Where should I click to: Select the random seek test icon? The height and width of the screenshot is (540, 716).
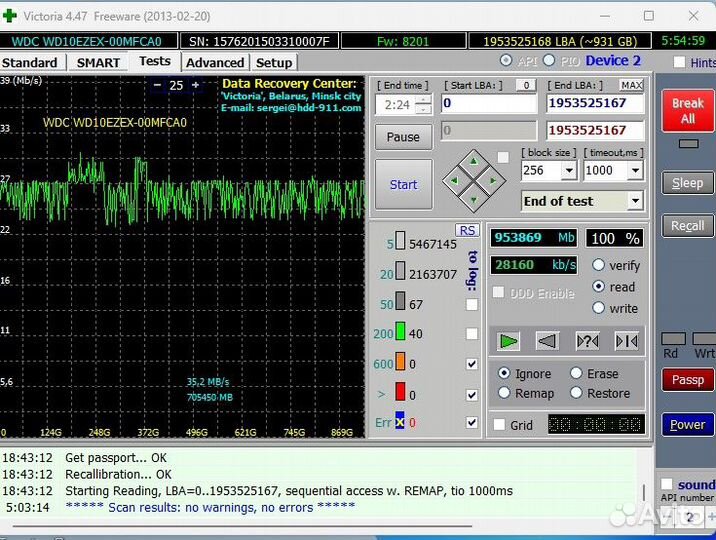[587, 341]
